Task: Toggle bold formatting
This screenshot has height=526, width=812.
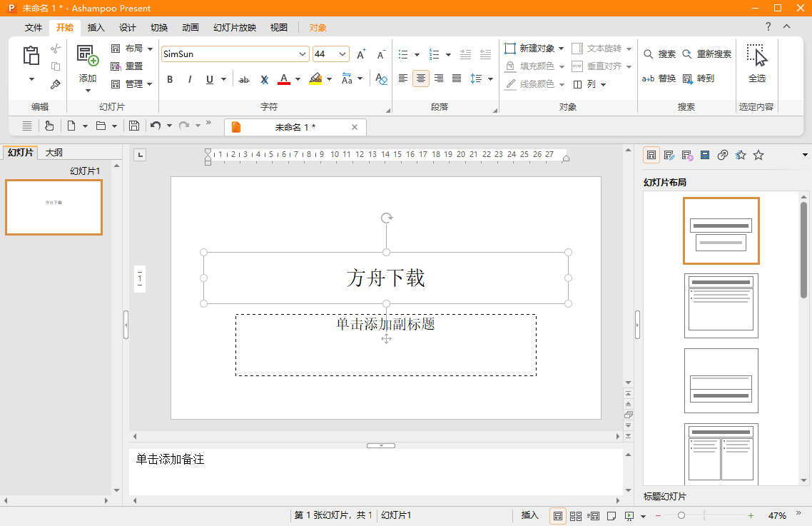Action: tap(170, 79)
